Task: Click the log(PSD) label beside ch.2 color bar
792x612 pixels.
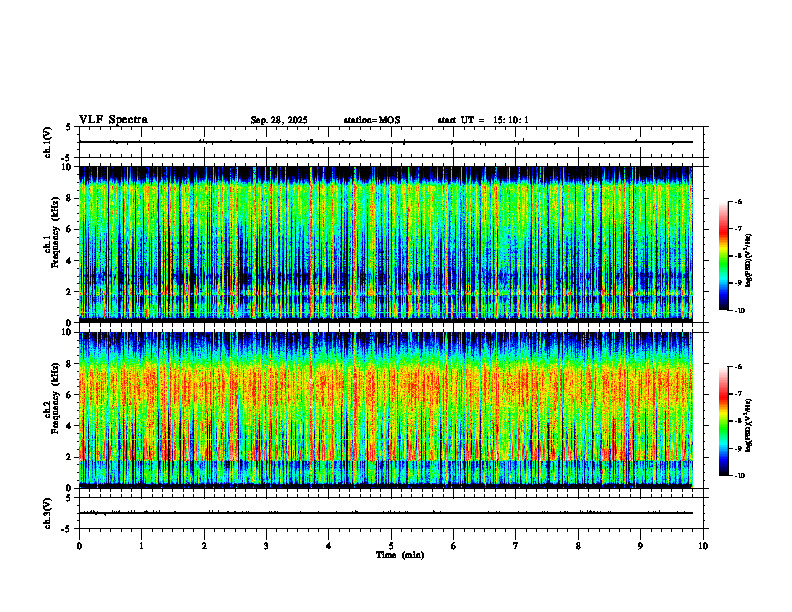Action: [x=749, y=425]
